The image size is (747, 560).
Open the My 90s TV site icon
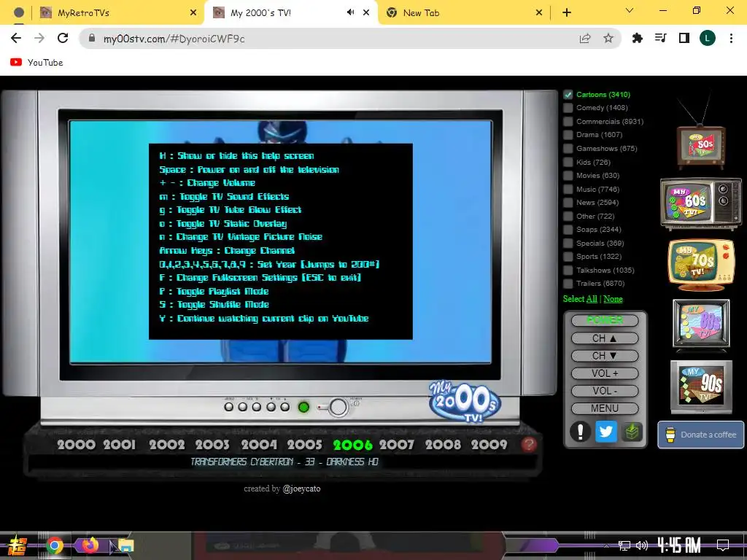pyautogui.click(x=701, y=386)
